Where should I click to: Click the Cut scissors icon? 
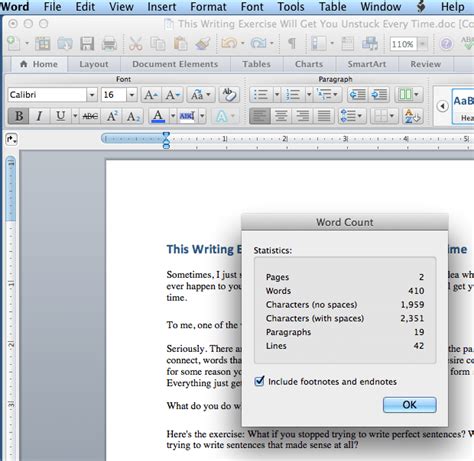click(136, 44)
